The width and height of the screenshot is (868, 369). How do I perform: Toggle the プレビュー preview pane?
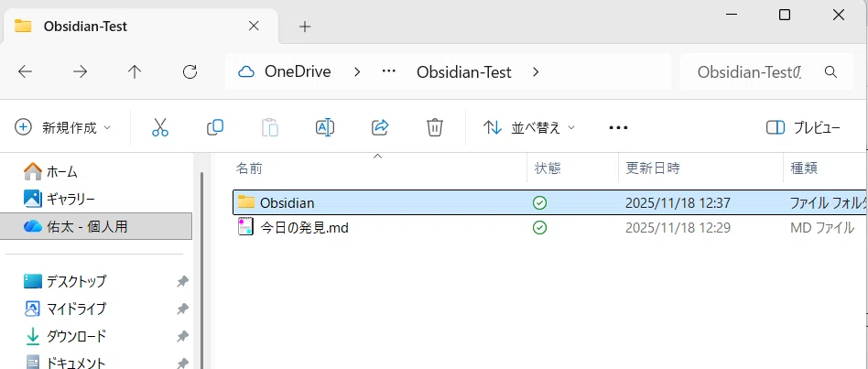coord(803,128)
